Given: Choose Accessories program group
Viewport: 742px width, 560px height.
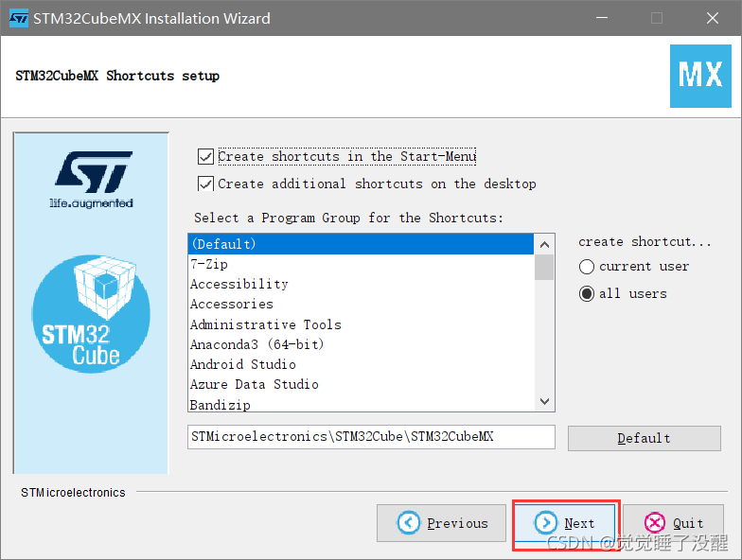Looking at the screenshot, I should pyautogui.click(x=362, y=305).
